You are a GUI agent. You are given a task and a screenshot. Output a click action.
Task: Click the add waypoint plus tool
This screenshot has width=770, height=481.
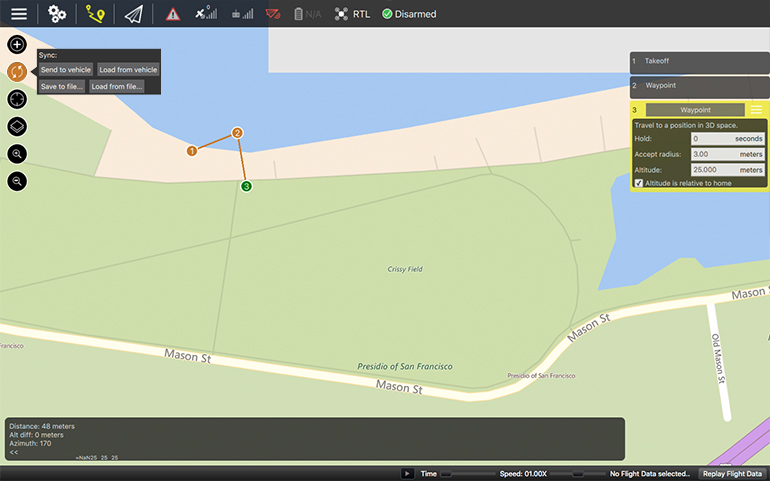tap(17, 44)
